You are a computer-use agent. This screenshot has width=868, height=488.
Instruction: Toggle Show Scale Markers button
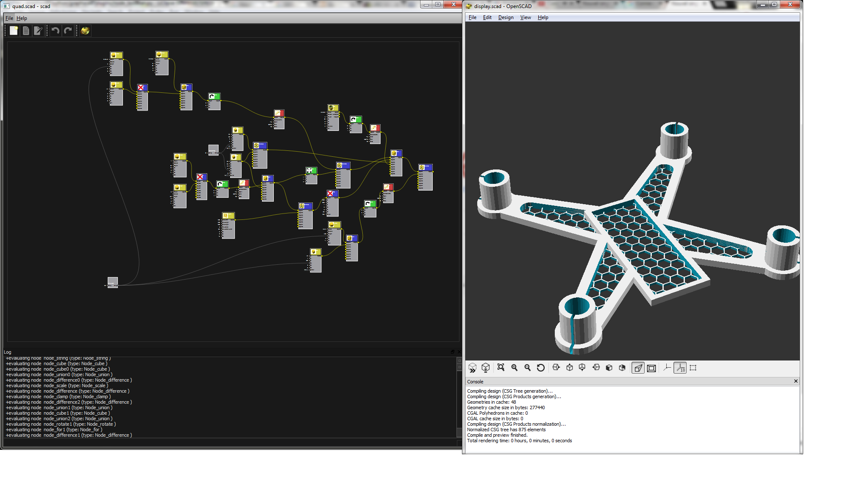[680, 368]
